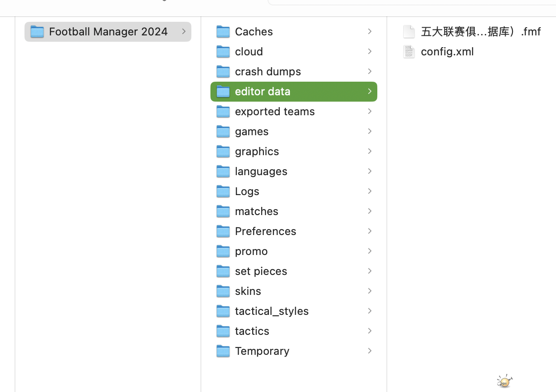Open the exported teams folder
556x392 pixels.
point(274,112)
